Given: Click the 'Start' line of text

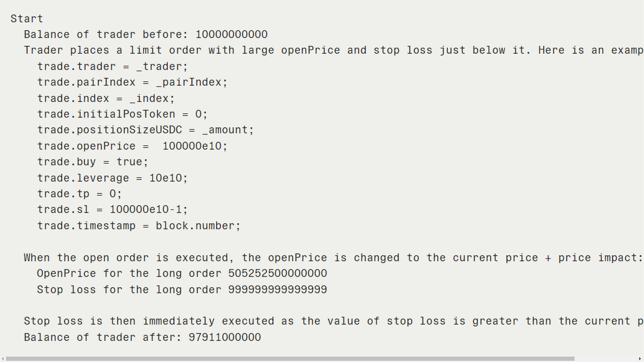Looking at the screenshot, I should click(x=27, y=19).
